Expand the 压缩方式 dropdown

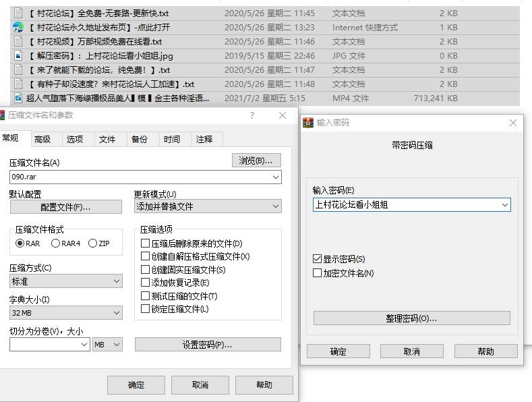click(x=65, y=281)
